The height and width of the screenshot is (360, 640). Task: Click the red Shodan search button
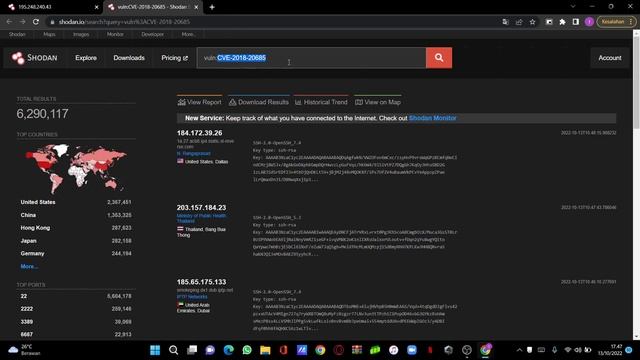(439, 58)
